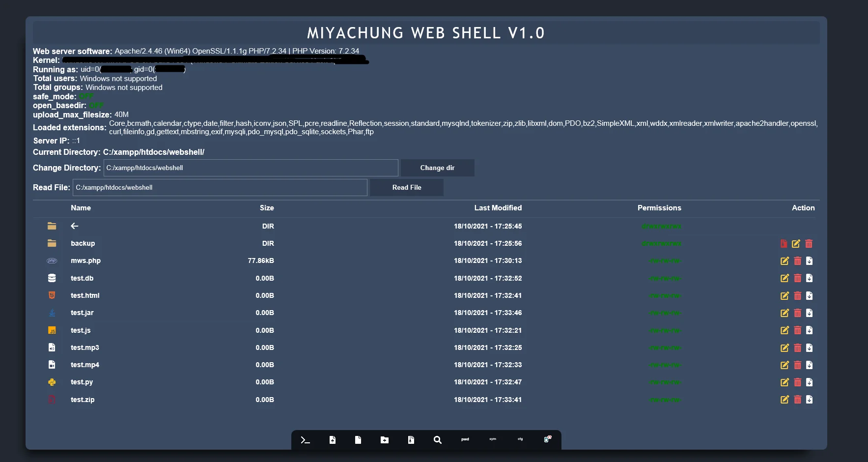The image size is (868, 462).
Task: Create a new file via the toolbar icon
Action: click(x=358, y=440)
